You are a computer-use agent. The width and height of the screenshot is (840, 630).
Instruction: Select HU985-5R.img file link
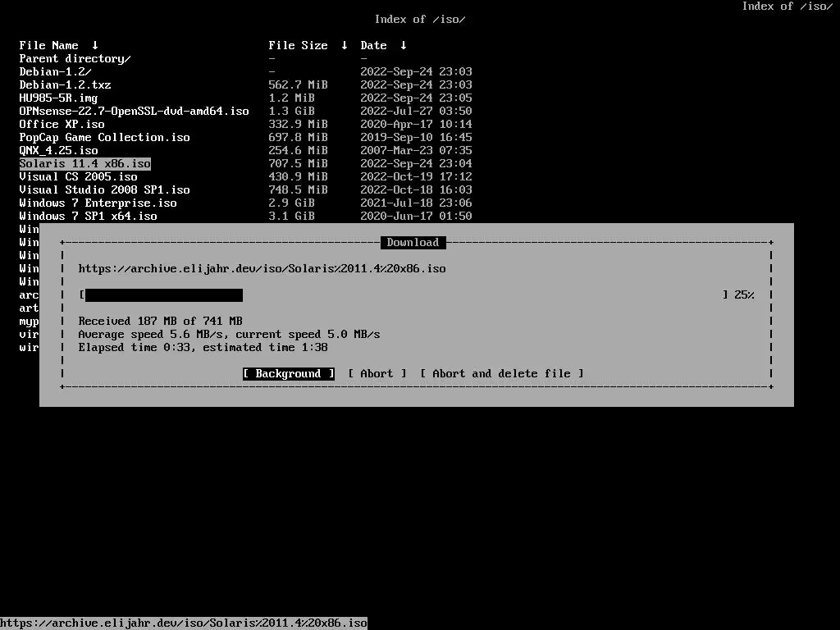pos(58,98)
